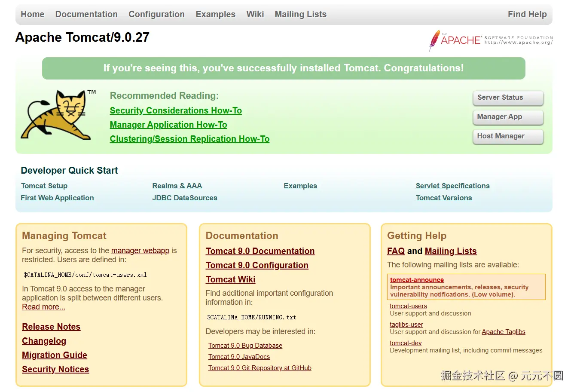Open the tomcat-dev mailing list link
This screenshot has height=392, width=574.
click(x=406, y=343)
